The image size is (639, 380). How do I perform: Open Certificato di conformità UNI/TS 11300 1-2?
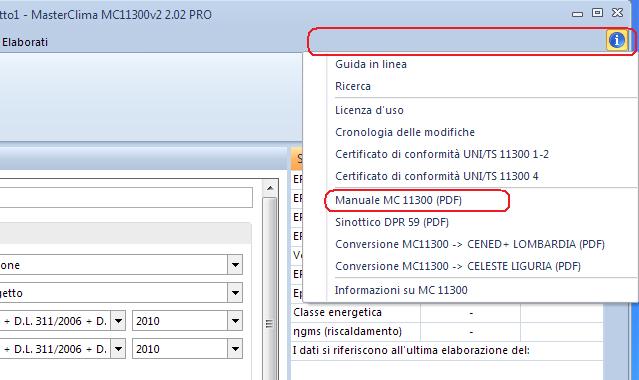(442, 154)
